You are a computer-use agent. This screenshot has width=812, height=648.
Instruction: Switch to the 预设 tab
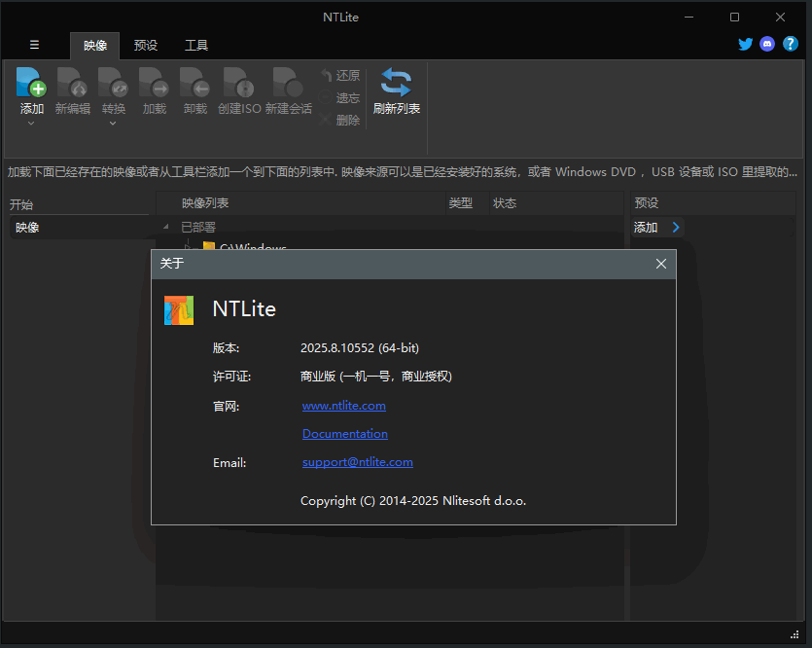146,45
